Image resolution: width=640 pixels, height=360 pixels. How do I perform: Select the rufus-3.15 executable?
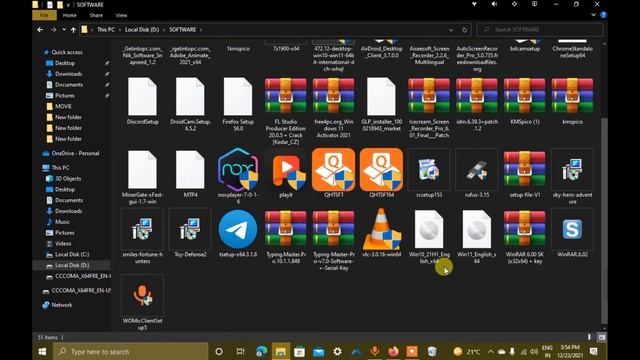(x=477, y=169)
